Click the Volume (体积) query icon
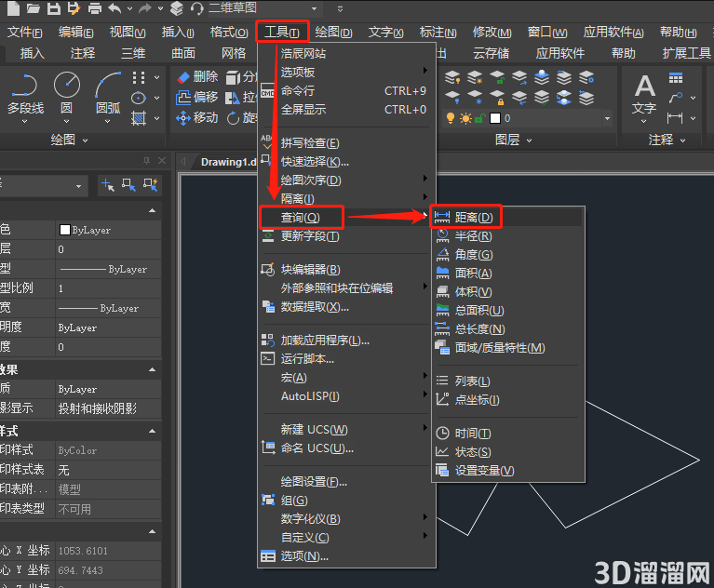The image size is (714, 588). [442, 292]
